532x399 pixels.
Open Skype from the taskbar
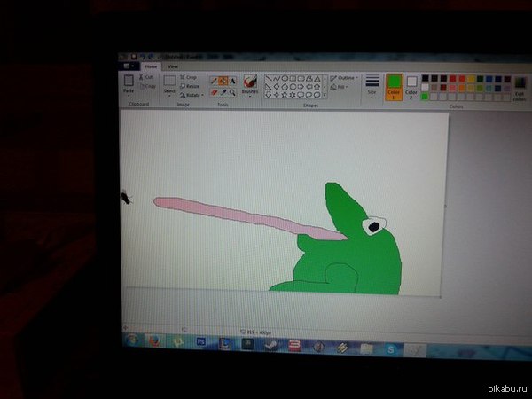[390, 349]
